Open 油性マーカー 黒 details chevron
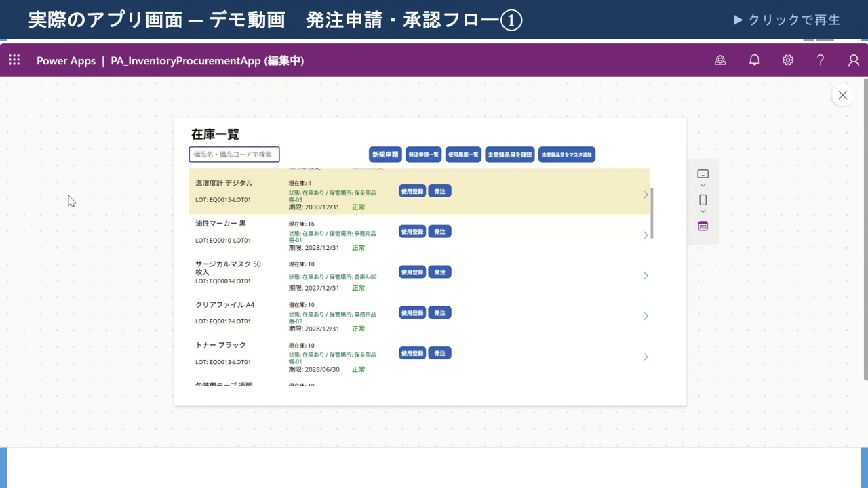The image size is (868, 488). point(646,235)
